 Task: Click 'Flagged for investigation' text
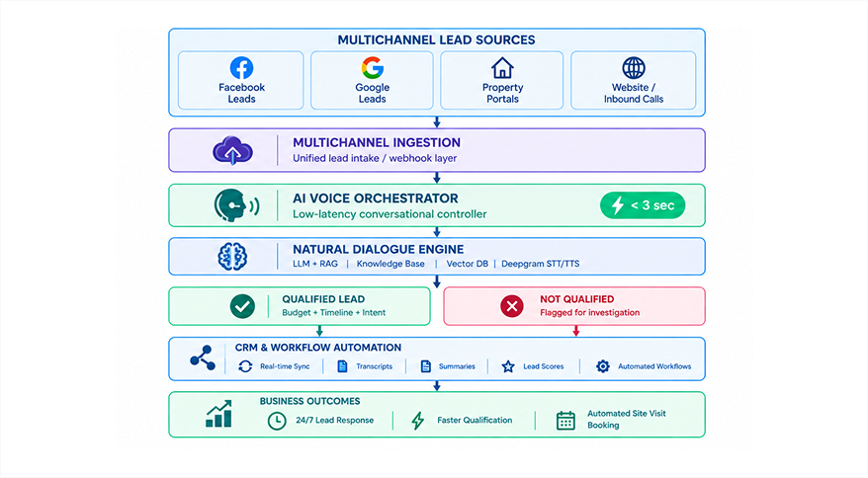(589, 313)
